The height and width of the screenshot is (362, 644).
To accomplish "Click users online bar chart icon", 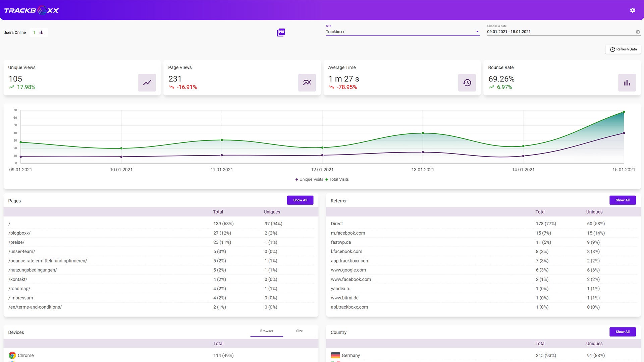I will click(x=41, y=33).
